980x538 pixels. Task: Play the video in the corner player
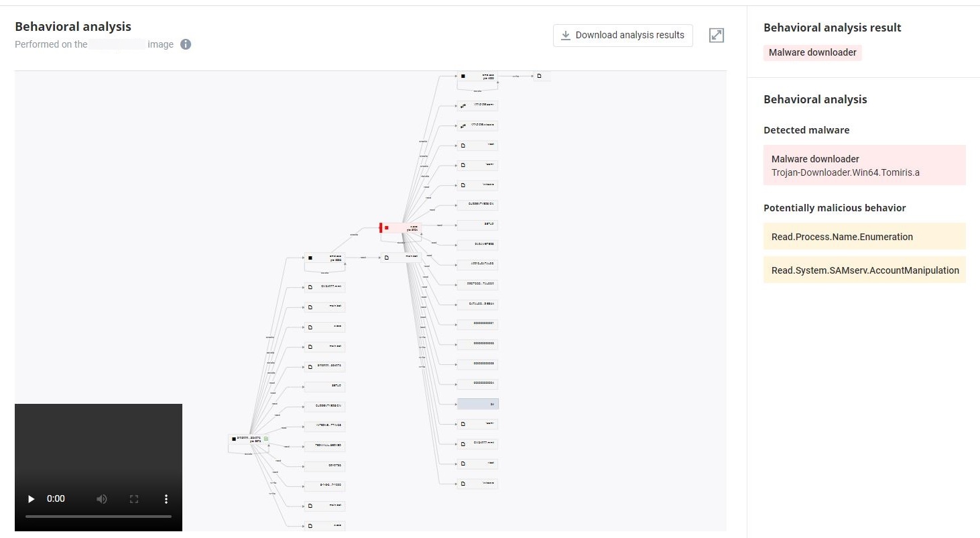pos(31,499)
